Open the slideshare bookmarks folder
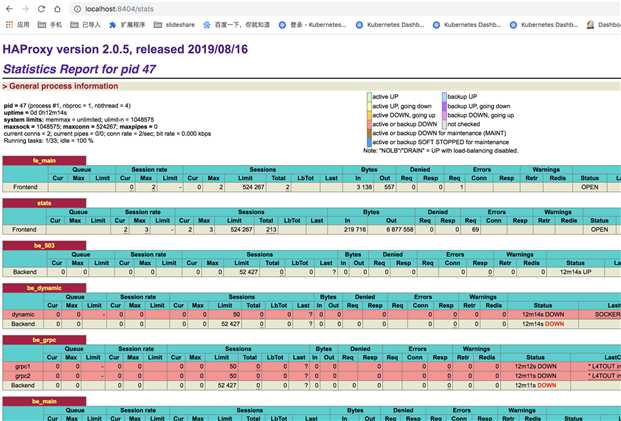 174,25
